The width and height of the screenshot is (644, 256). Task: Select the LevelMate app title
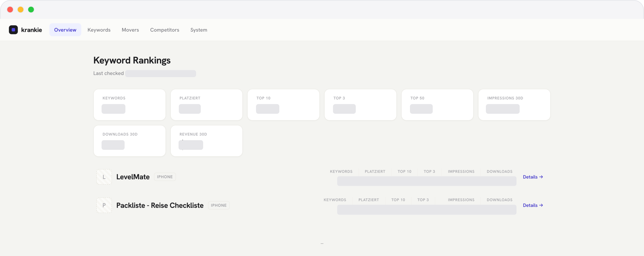coord(133,177)
